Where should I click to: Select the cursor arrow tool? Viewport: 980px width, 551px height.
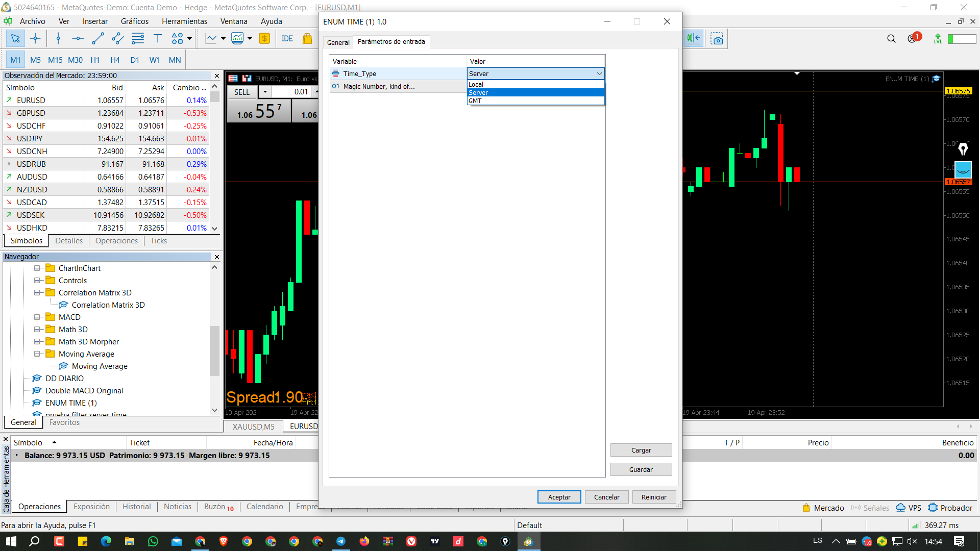coord(15,39)
